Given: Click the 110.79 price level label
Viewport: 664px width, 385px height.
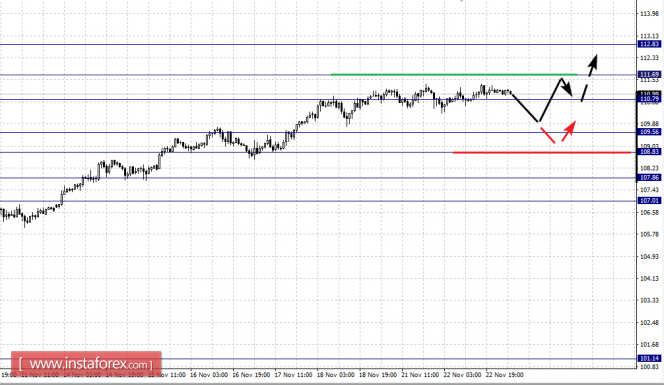Looking at the screenshot, I should pos(649,100).
